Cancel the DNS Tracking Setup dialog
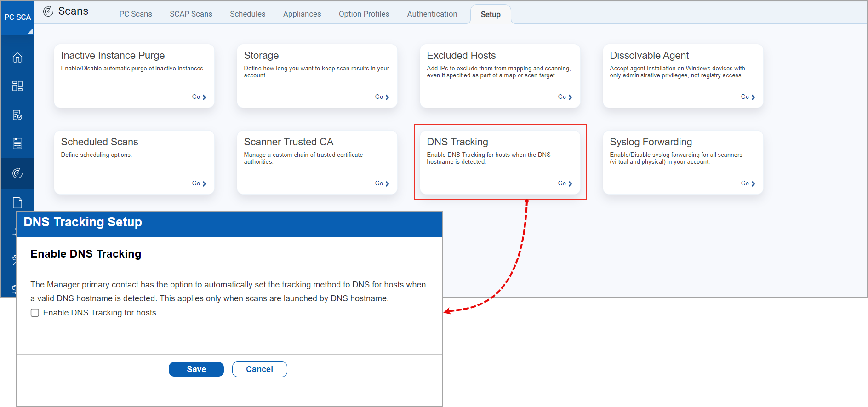Image resolution: width=868 pixels, height=407 pixels. (260, 369)
